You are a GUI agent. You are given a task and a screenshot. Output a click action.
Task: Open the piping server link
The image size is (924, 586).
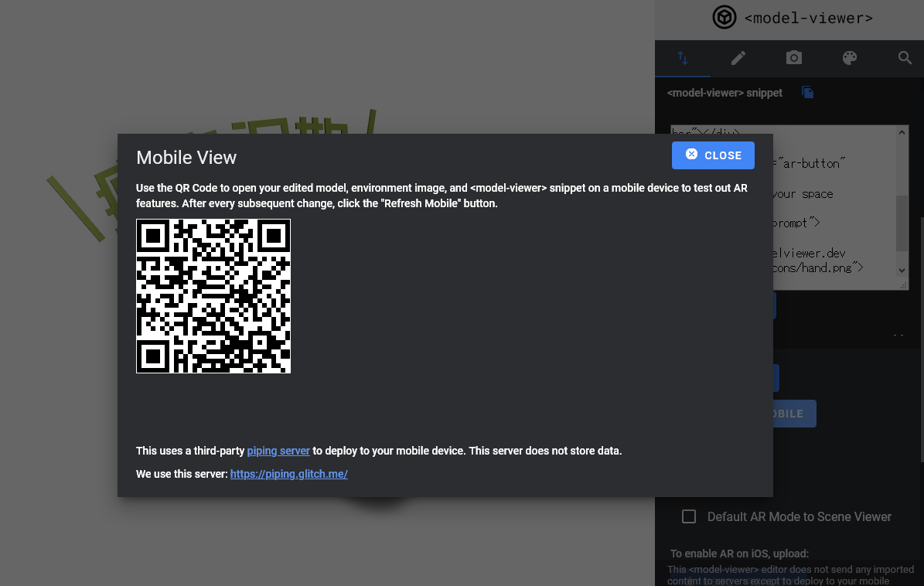click(x=278, y=451)
